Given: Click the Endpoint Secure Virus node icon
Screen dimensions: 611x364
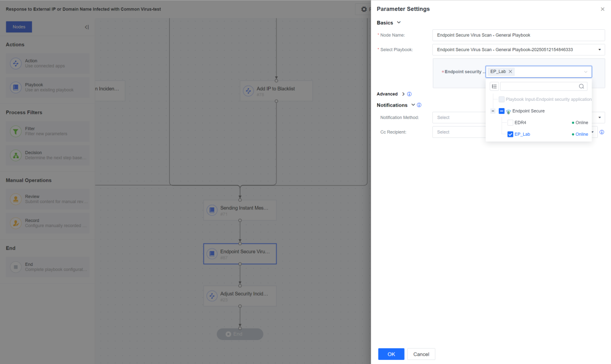Looking at the screenshot, I should pos(212,254).
